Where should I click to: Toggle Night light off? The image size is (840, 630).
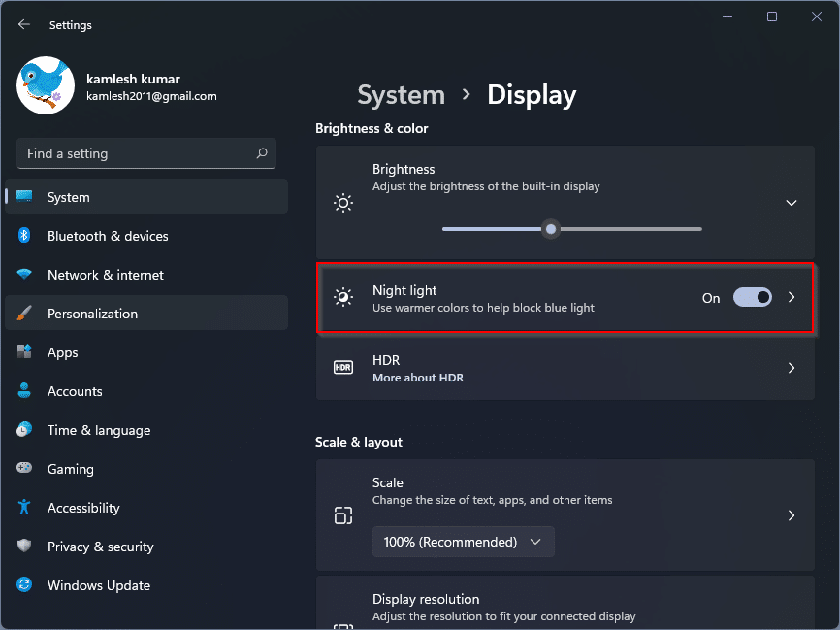pos(753,298)
